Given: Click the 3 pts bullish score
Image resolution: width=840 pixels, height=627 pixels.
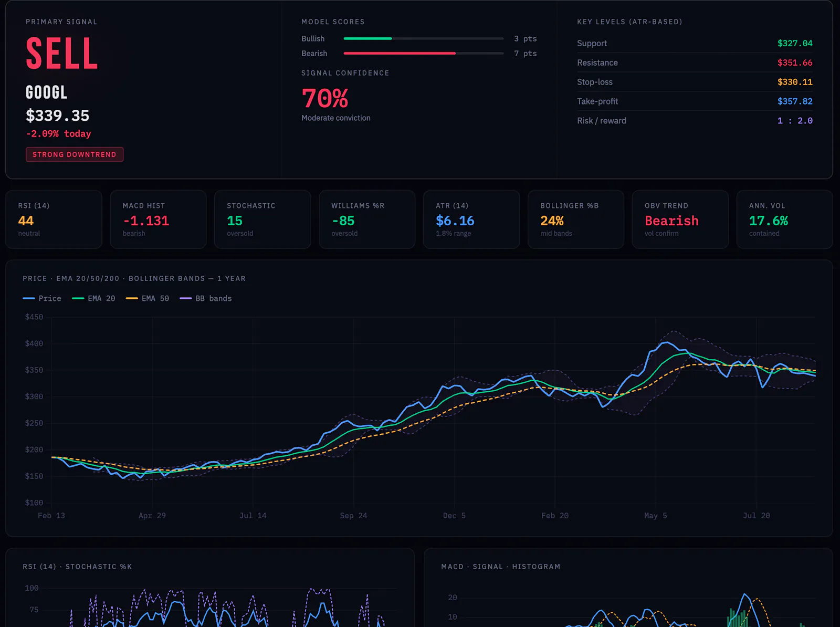Looking at the screenshot, I should 525,39.
